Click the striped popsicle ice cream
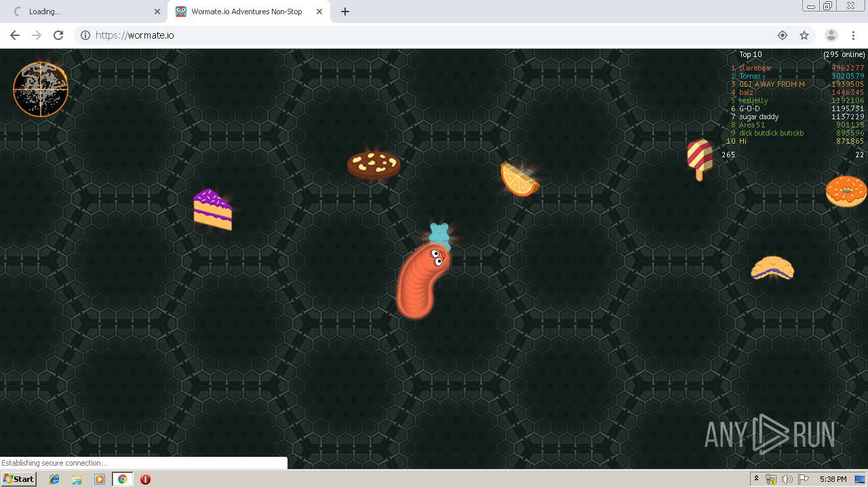 [x=700, y=159]
